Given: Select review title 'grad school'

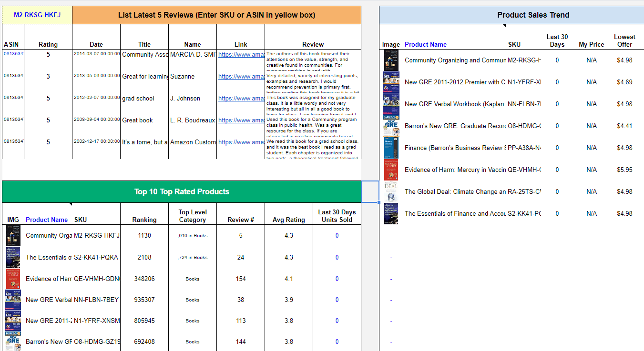Looking at the screenshot, I should (138, 99).
